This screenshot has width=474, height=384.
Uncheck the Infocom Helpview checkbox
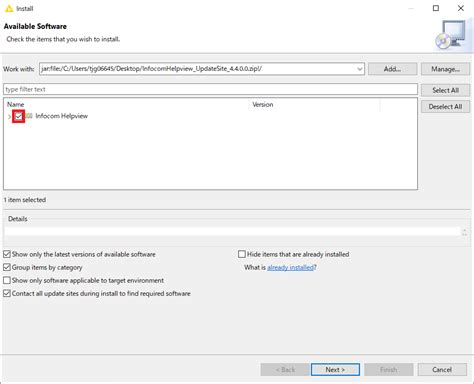(19, 116)
